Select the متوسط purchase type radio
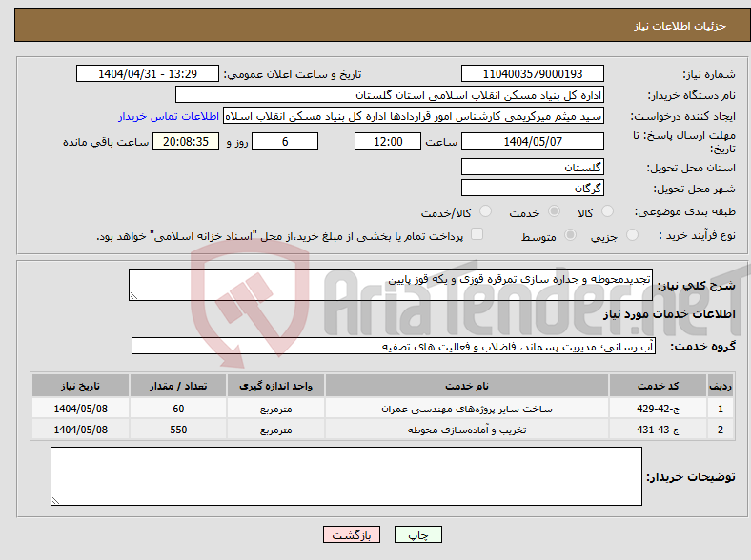The height and width of the screenshot is (560, 751). coord(570,235)
